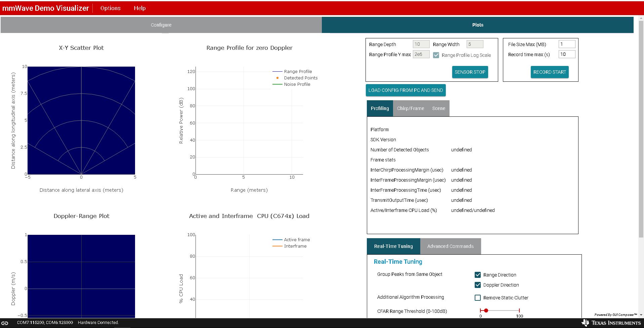Click InterChirpProcessingMargin (usec) label
The height and width of the screenshot is (328, 644).
(x=407, y=170)
